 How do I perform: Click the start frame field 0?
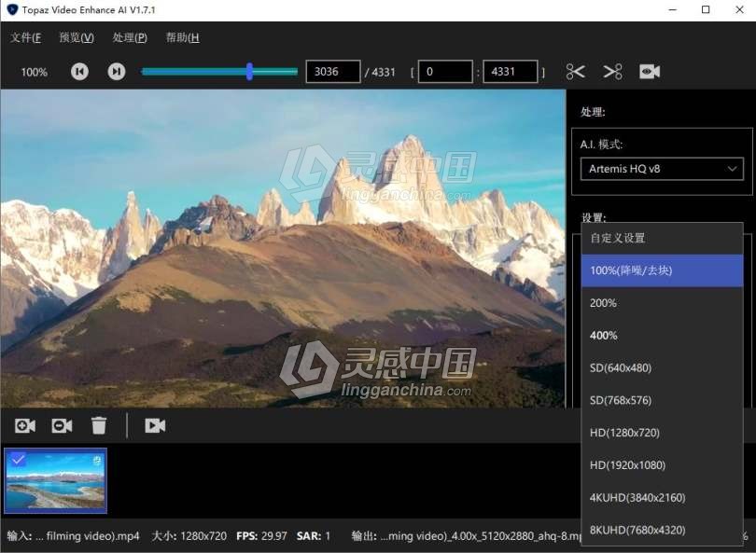445,71
